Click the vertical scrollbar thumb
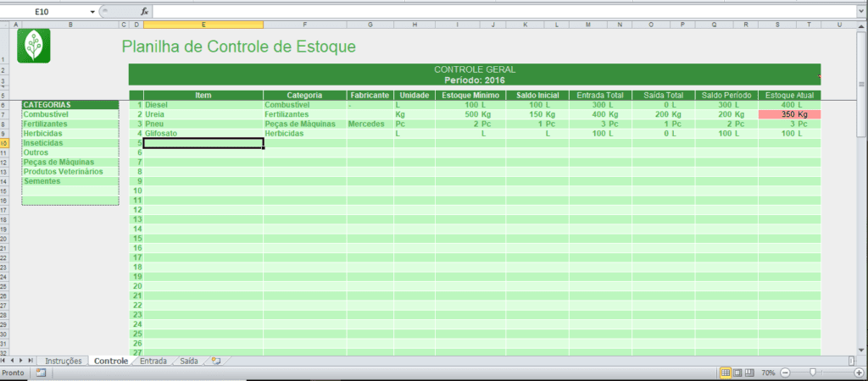868x381 pixels. pos(861,83)
